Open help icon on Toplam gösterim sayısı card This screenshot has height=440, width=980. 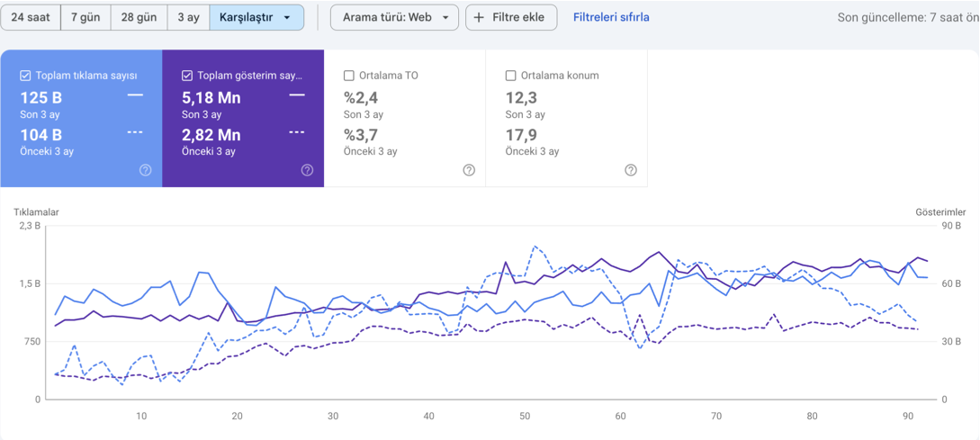(x=307, y=170)
